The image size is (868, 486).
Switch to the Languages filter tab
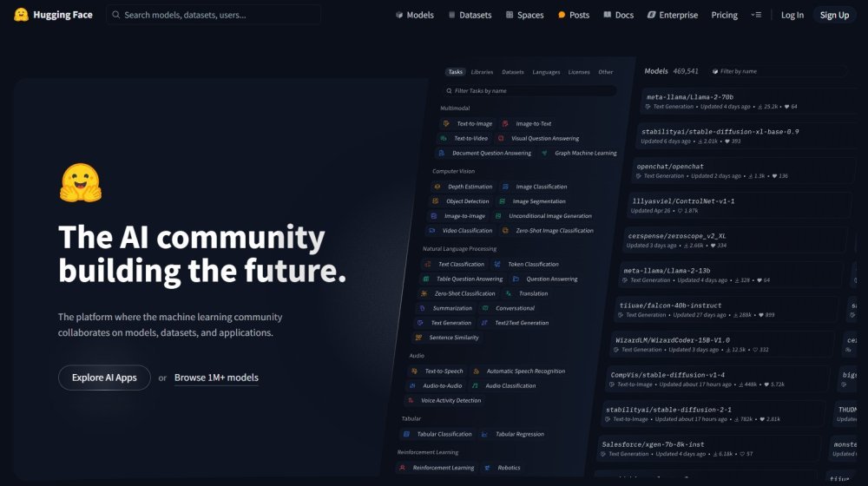tap(546, 72)
